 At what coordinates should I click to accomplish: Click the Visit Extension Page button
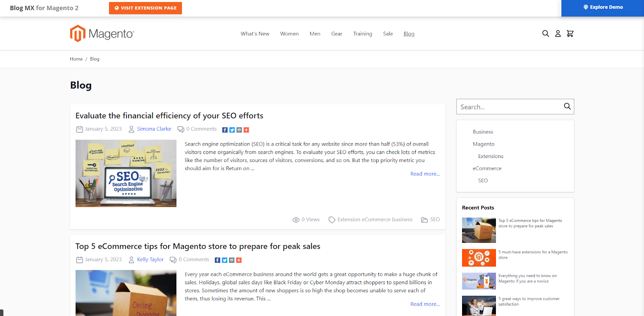[x=145, y=8]
